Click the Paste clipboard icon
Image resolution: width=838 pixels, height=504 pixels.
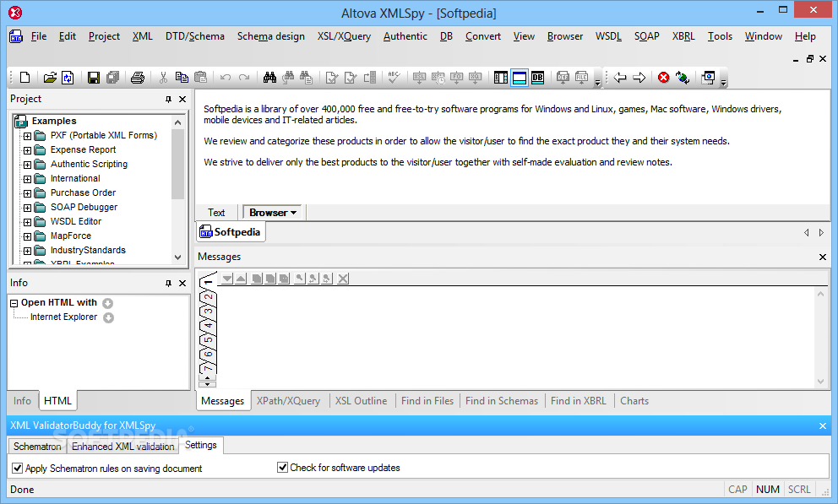pyautogui.click(x=200, y=78)
